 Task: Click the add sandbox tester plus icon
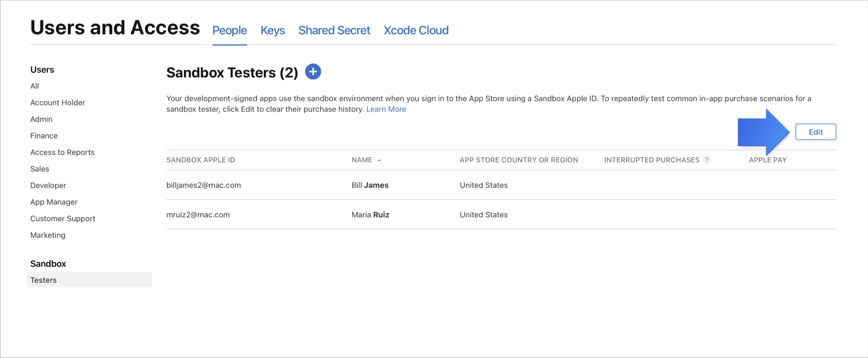pyautogui.click(x=313, y=72)
